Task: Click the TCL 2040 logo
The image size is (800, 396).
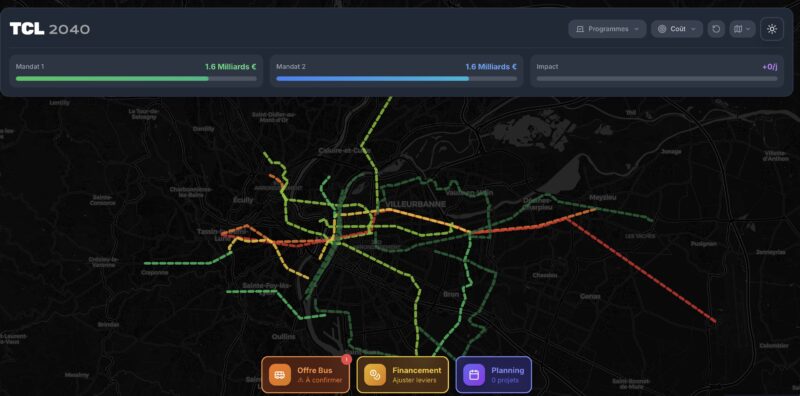Action: click(49, 29)
